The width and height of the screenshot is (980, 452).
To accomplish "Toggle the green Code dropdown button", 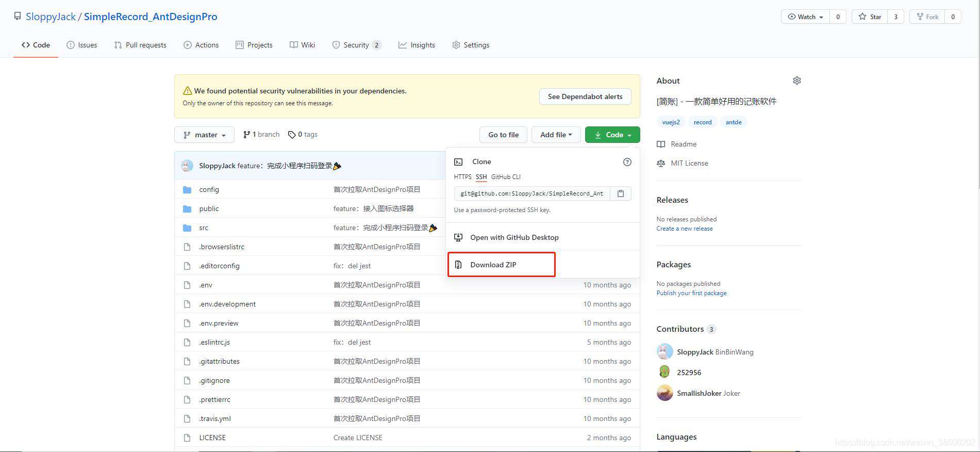I will pyautogui.click(x=612, y=135).
